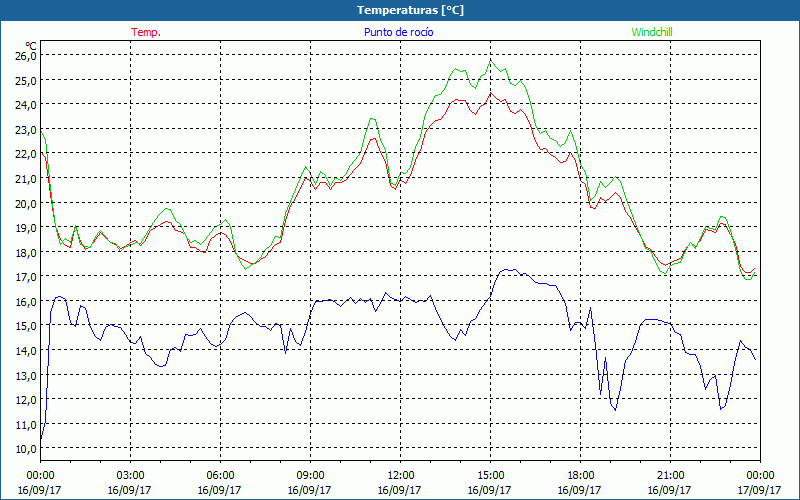
Task: Click the 12:00 time axis label
Action: point(400,476)
